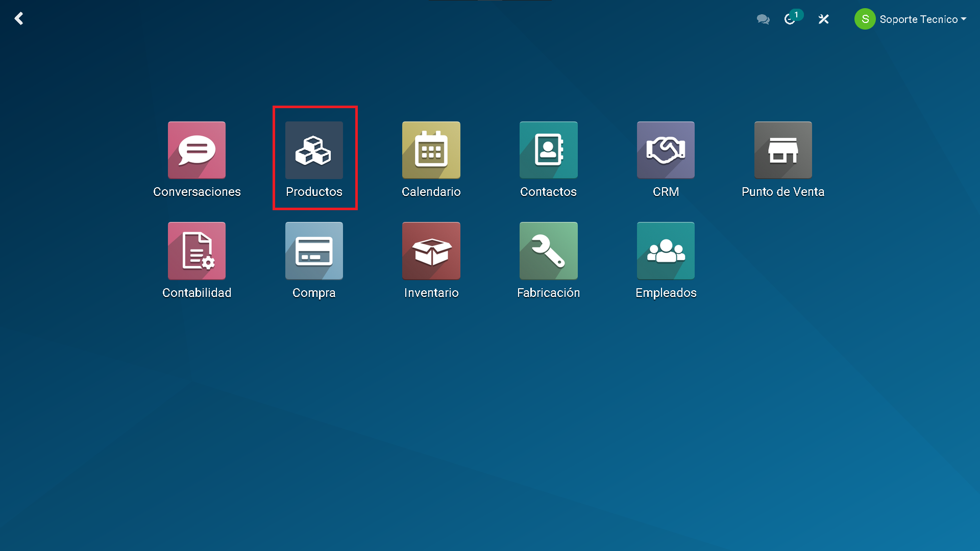Click the debug tools icon
The width and height of the screenshot is (980, 551).
(823, 19)
